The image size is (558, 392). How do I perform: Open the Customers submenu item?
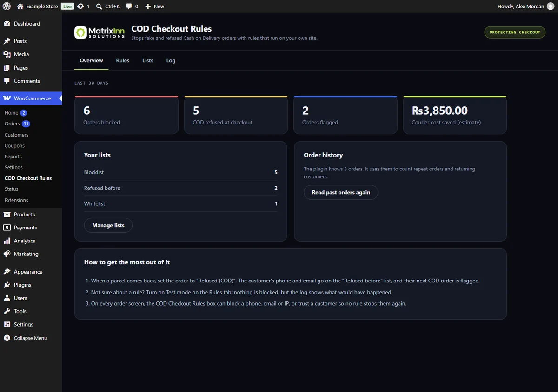16,135
